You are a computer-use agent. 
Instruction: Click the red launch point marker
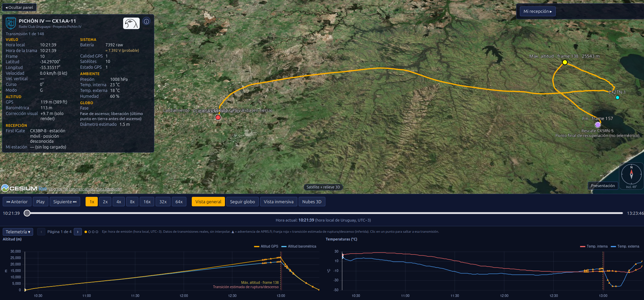[218, 117]
